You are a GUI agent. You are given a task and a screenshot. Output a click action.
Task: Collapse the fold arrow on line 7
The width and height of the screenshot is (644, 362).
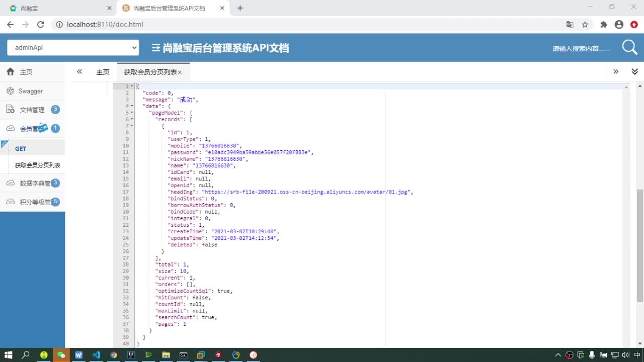point(132,126)
